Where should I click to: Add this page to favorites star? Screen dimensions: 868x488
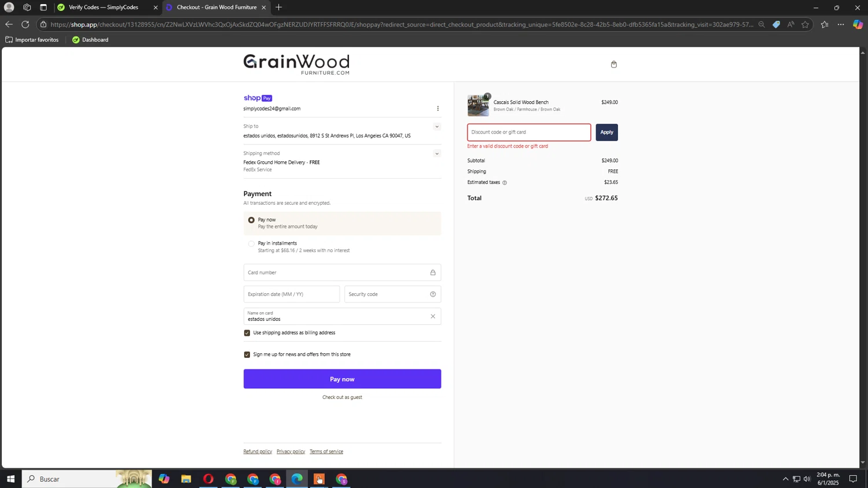[x=805, y=24]
